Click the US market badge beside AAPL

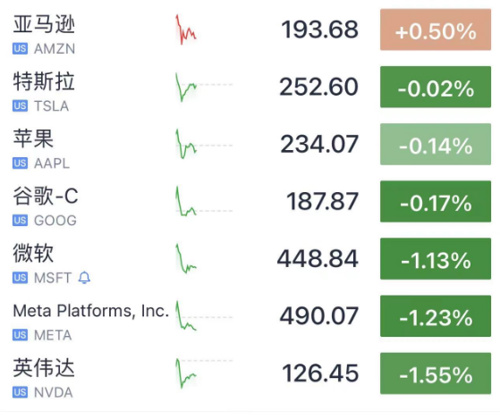pyautogui.click(x=20, y=163)
